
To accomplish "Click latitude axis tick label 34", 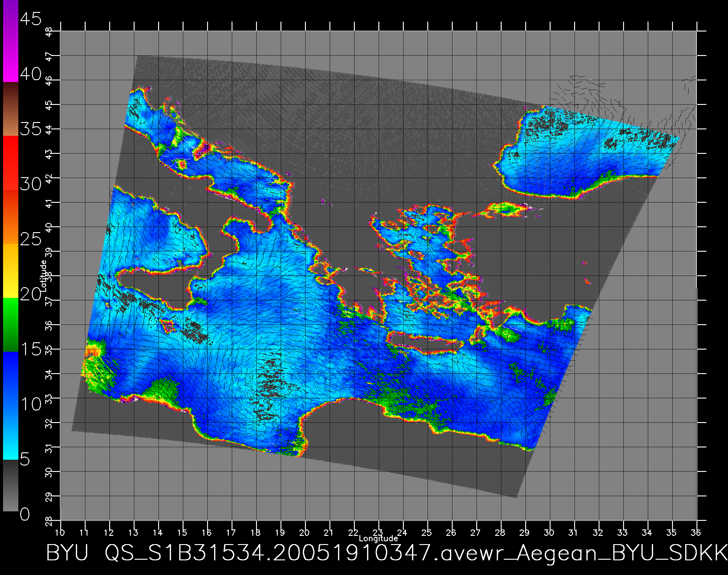I will [49, 375].
